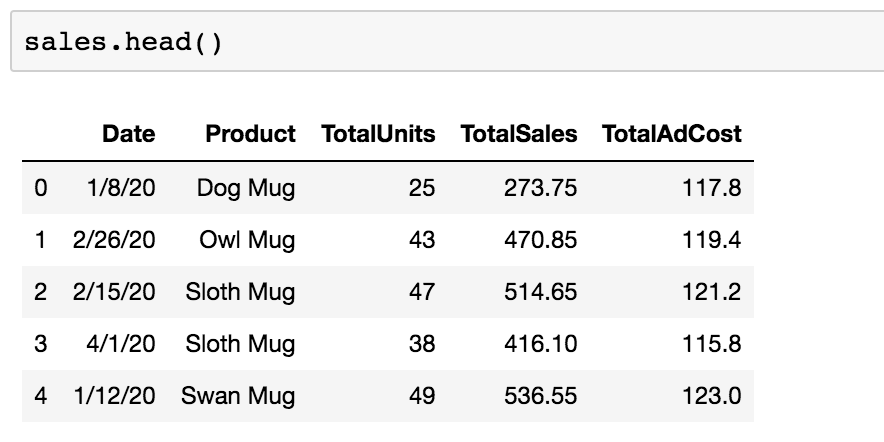
Task: Select the Dog Mug product cell
Action: [x=246, y=187]
